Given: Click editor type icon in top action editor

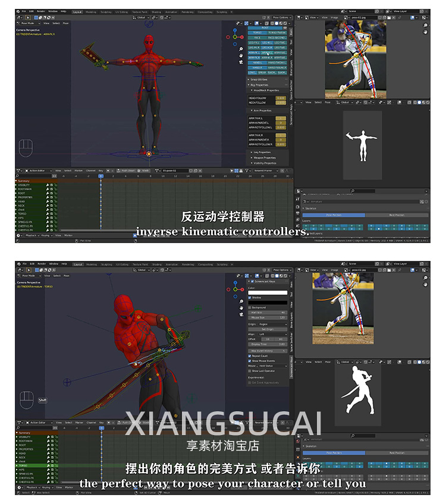Looking at the screenshot, I should coord(19,171).
